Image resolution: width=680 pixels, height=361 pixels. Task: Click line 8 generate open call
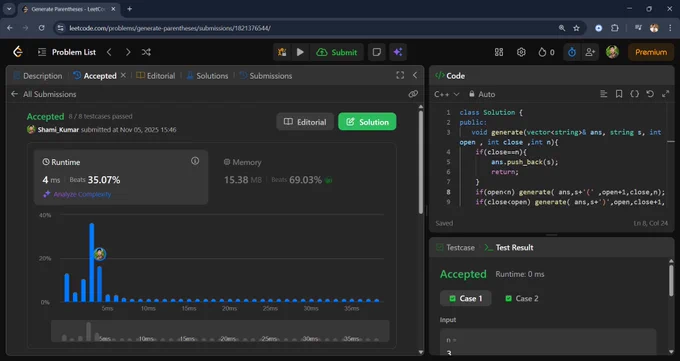point(592,192)
